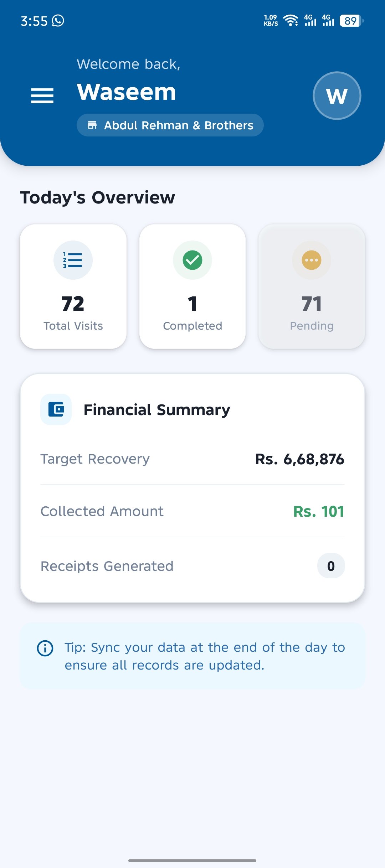The height and width of the screenshot is (868, 385).
Task: Tap the Wi-Fi signal status icon
Action: [291, 21]
